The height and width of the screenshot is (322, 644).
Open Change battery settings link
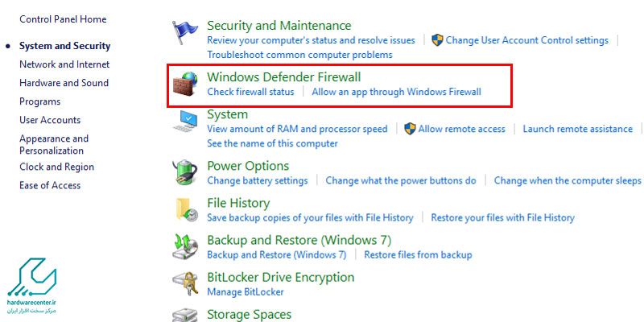click(257, 180)
